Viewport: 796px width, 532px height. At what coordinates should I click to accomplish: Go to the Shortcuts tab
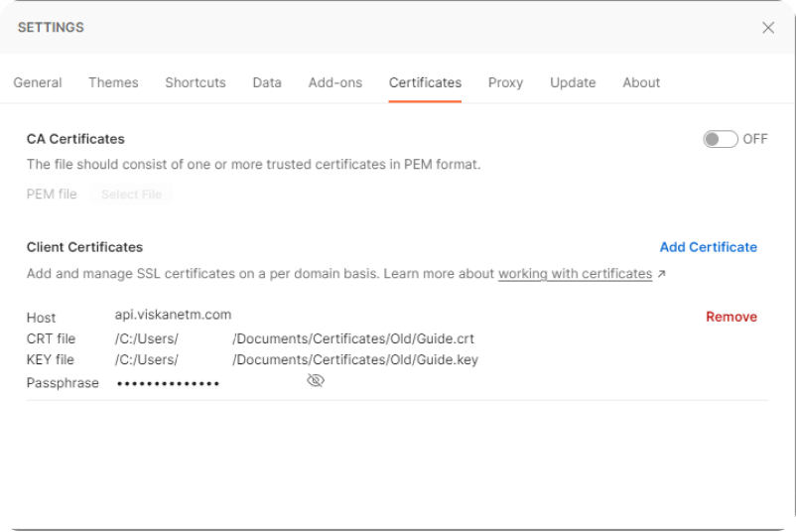click(196, 82)
